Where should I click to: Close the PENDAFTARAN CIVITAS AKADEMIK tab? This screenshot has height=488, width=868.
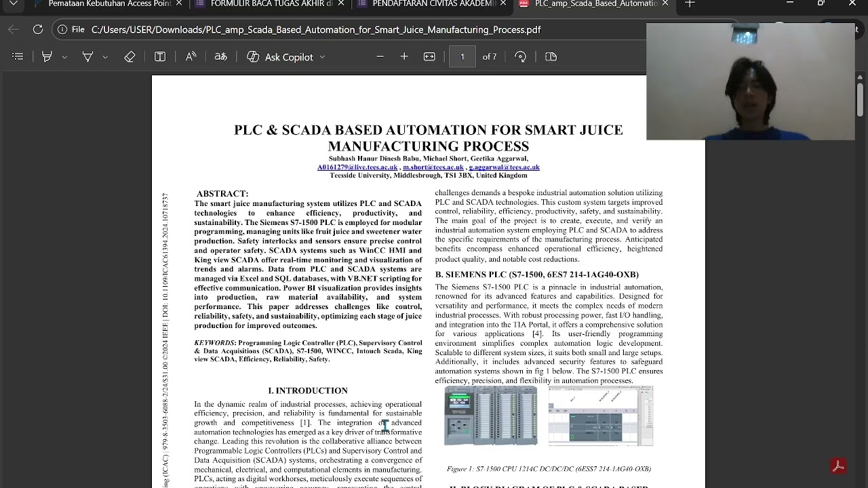pyautogui.click(x=503, y=3)
